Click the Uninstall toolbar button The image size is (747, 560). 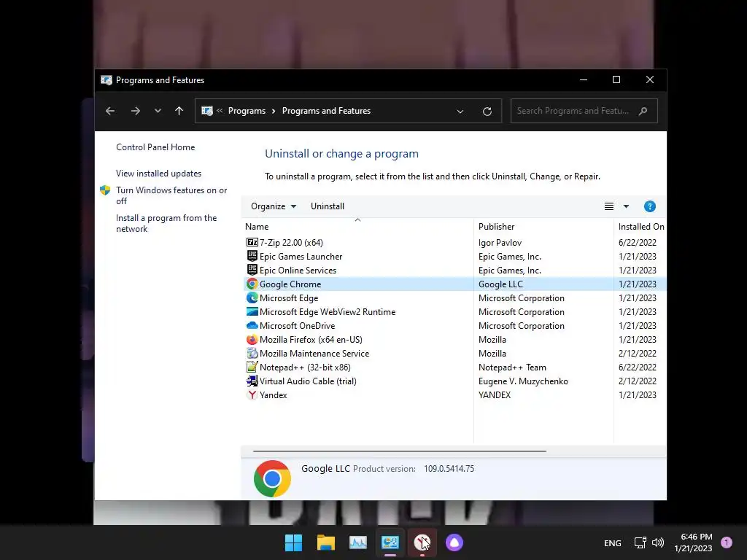point(328,206)
